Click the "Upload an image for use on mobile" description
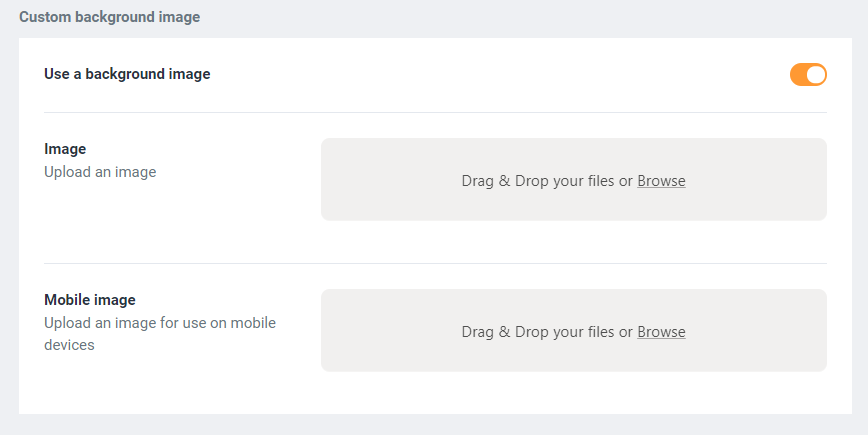This screenshot has height=435, width=868. [160, 323]
